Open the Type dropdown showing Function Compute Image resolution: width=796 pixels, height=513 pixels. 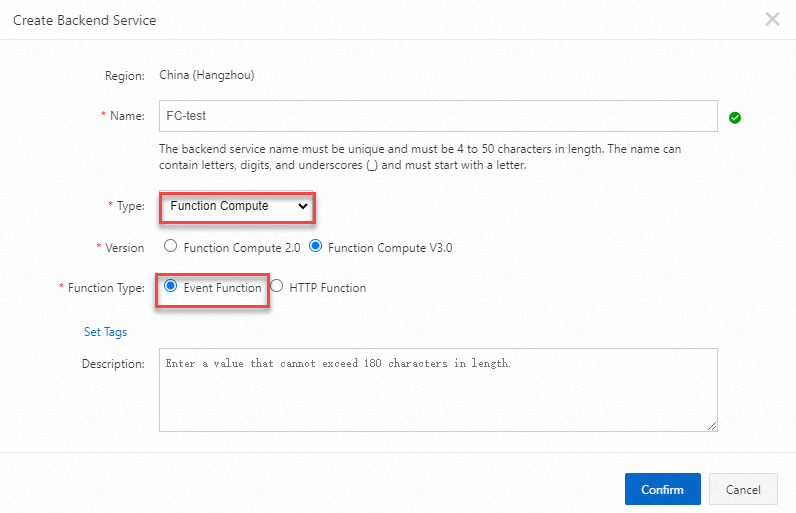tap(238, 206)
